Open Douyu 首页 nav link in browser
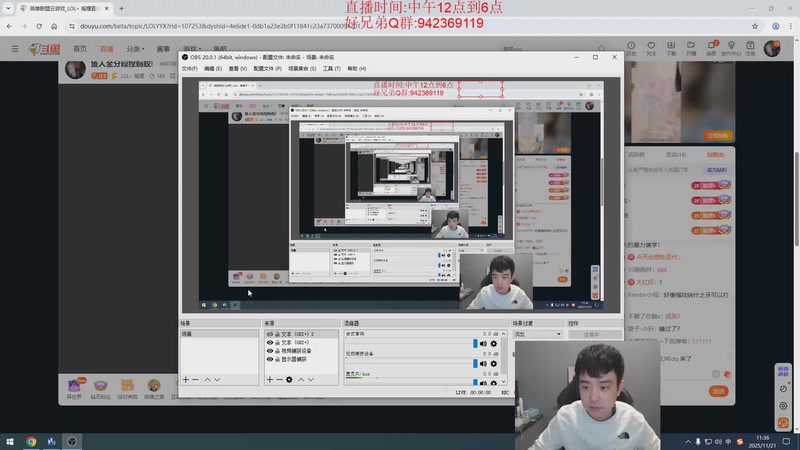 [80, 49]
